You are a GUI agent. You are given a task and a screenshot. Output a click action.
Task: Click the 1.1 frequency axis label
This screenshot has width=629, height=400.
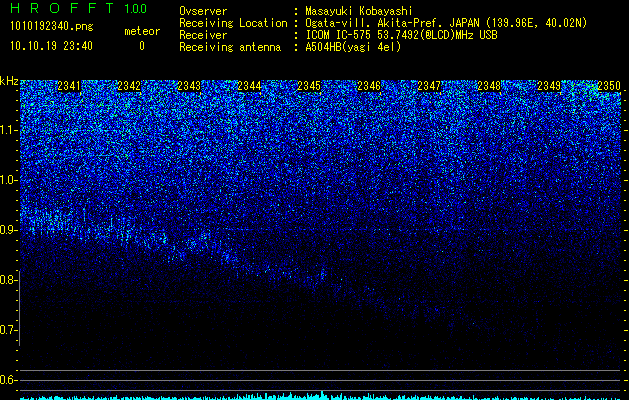pyautogui.click(x=9, y=131)
